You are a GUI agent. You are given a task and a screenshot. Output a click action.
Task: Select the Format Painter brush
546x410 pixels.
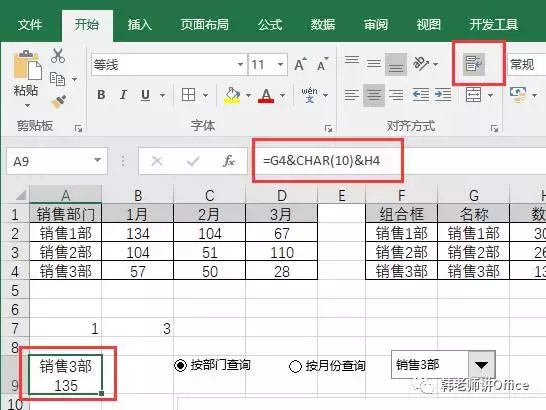coord(58,102)
